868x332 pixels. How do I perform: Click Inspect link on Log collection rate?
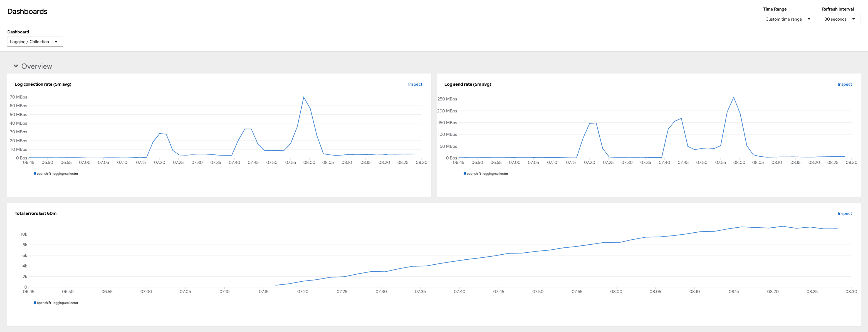pyautogui.click(x=415, y=84)
